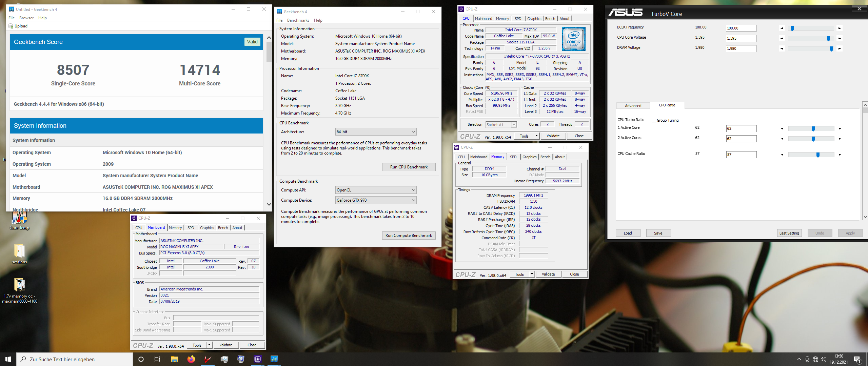Click the DRAM Voltage input field
Screen dimensions: 868x366
point(741,48)
